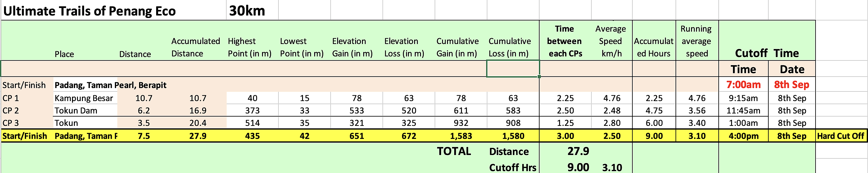The width and height of the screenshot is (868, 173).
Task: Select the yellow 'Start/Finish' row label
Action: [25, 136]
